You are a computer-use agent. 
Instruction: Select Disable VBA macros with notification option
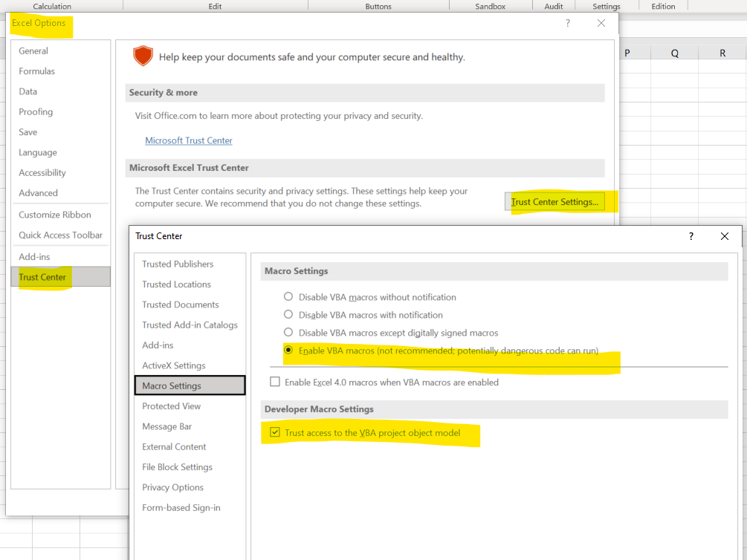coord(288,315)
